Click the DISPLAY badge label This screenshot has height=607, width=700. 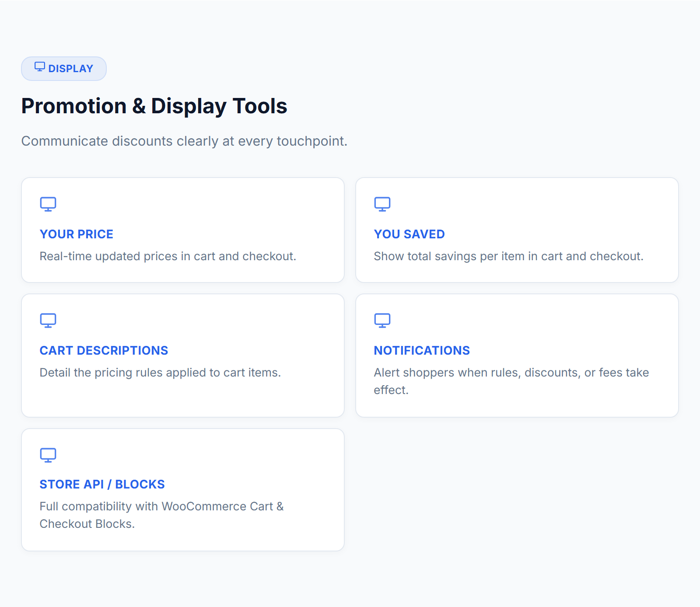(71, 69)
